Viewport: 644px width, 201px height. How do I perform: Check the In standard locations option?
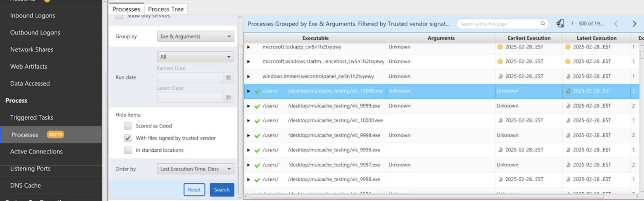[128, 150]
